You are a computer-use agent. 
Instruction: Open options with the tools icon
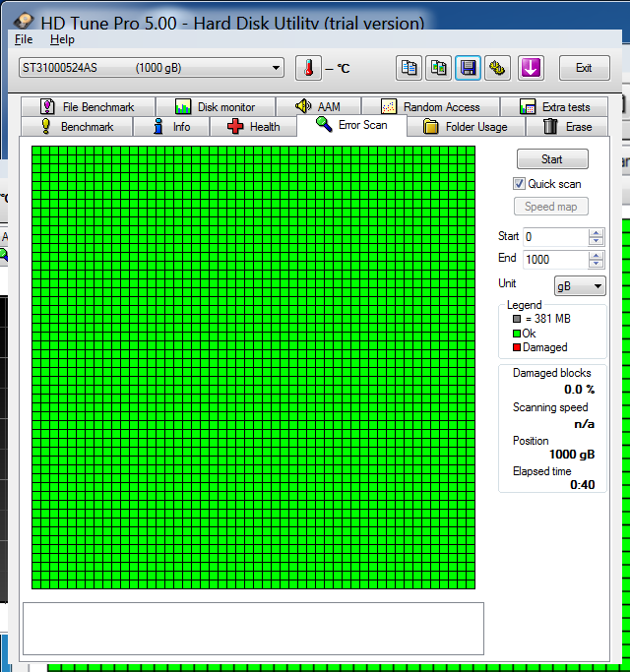click(497, 68)
